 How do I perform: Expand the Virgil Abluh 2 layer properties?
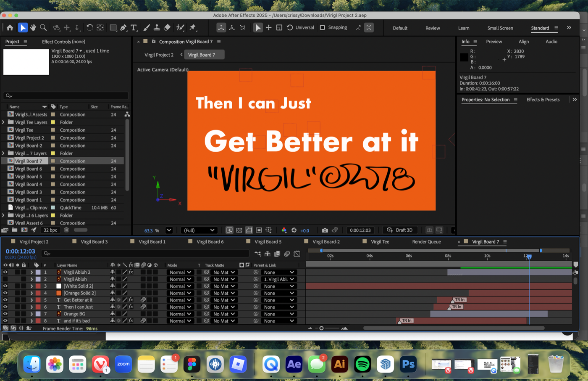31,272
